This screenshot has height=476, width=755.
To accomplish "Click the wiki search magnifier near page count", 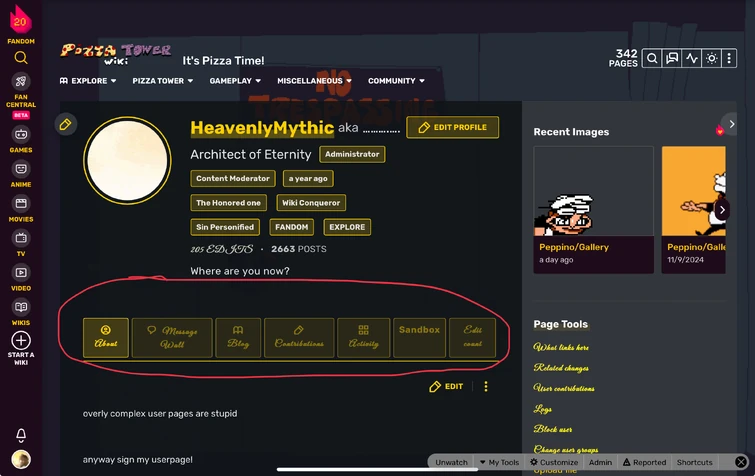I will point(652,59).
